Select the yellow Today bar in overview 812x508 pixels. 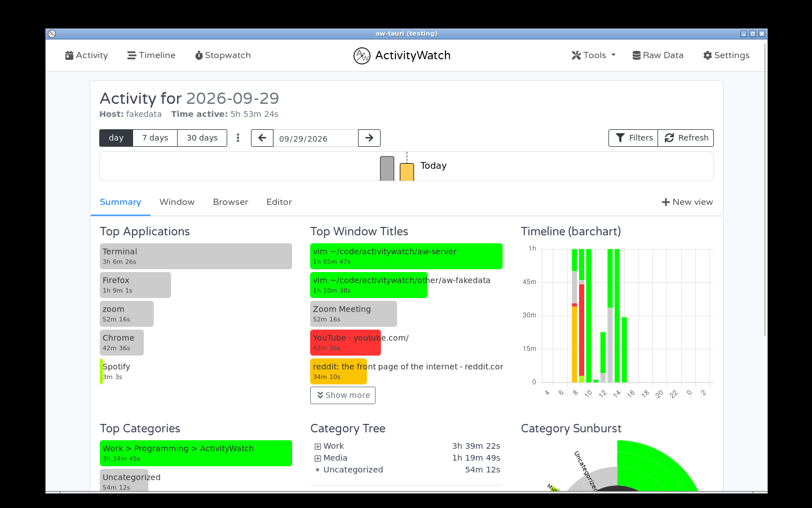pyautogui.click(x=407, y=172)
